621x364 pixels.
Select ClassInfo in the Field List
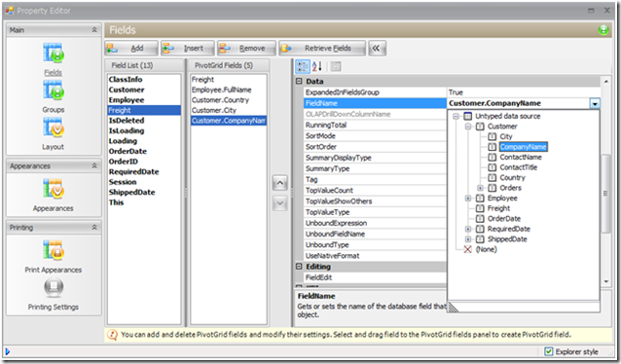[144, 80]
